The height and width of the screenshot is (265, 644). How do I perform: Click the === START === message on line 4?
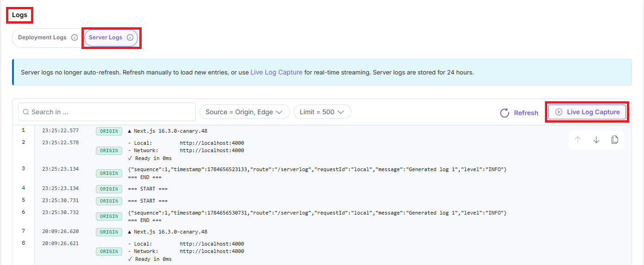[x=148, y=189]
